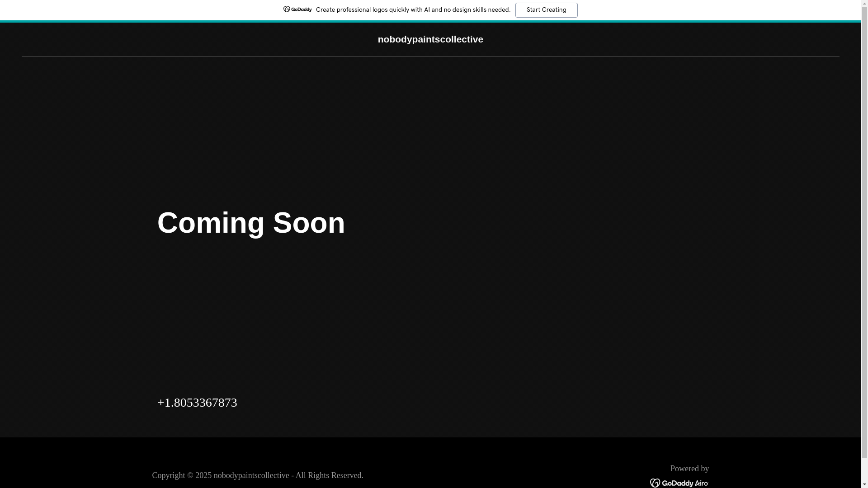The image size is (868, 488).
Task: Click the phone number +1.8053367873
Action: [197, 402]
